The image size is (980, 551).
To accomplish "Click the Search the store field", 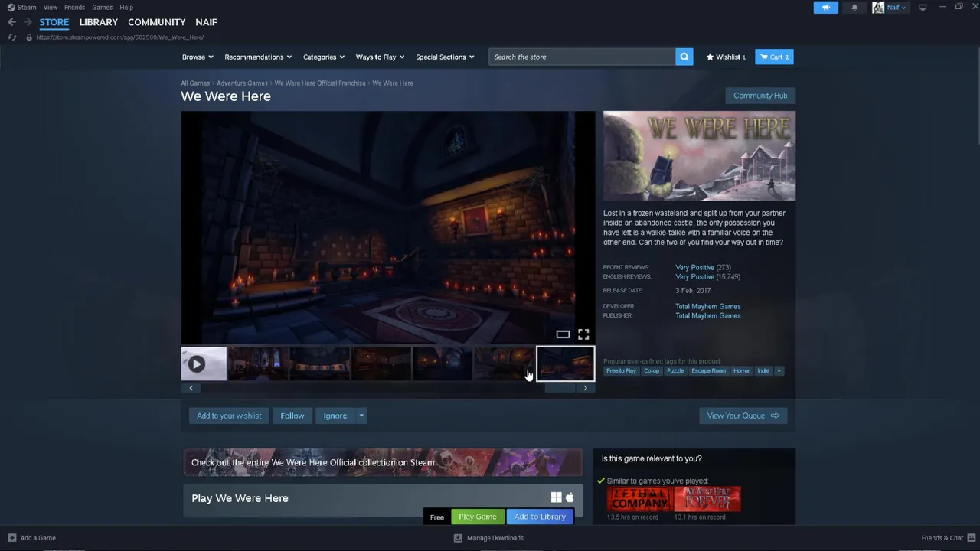I will (582, 57).
